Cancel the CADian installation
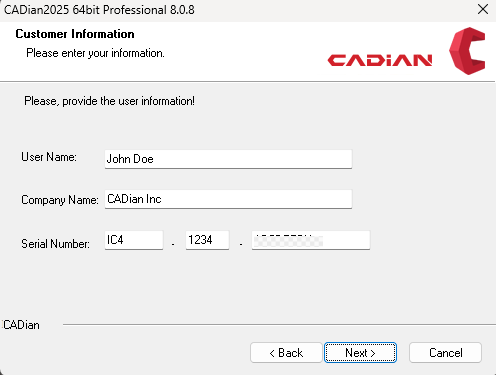This screenshot has width=496, height=375. pyautogui.click(x=445, y=352)
